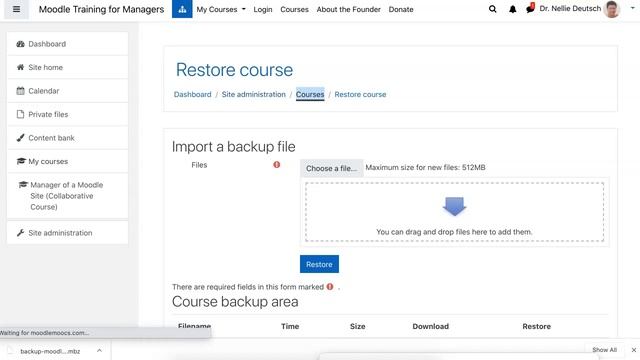Click Show All downloads
Viewport: 640px width, 360px height.
(x=604, y=350)
